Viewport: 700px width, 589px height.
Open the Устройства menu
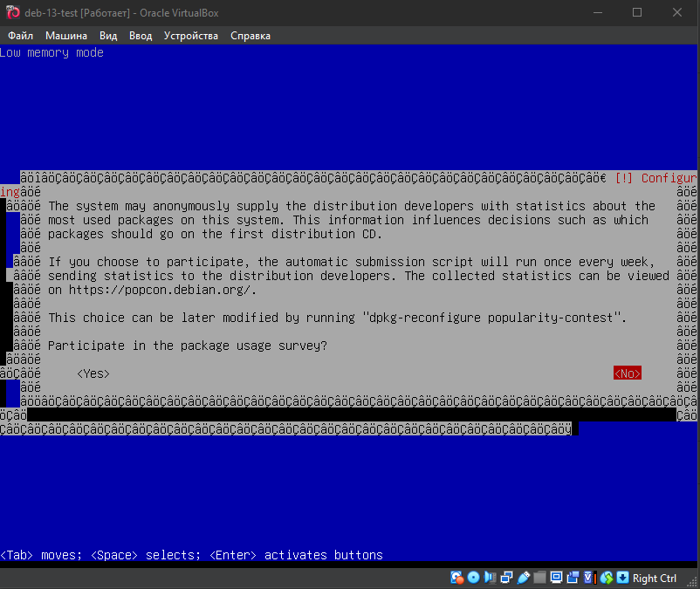191,36
